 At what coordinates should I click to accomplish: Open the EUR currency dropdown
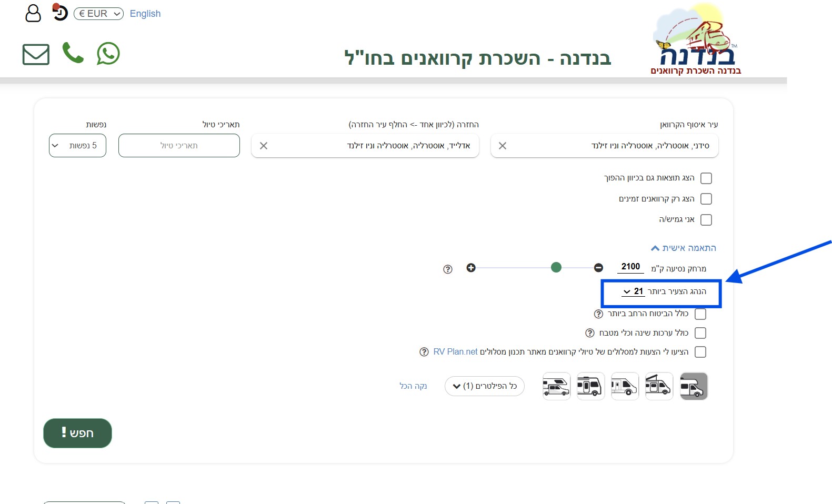(x=98, y=14)
